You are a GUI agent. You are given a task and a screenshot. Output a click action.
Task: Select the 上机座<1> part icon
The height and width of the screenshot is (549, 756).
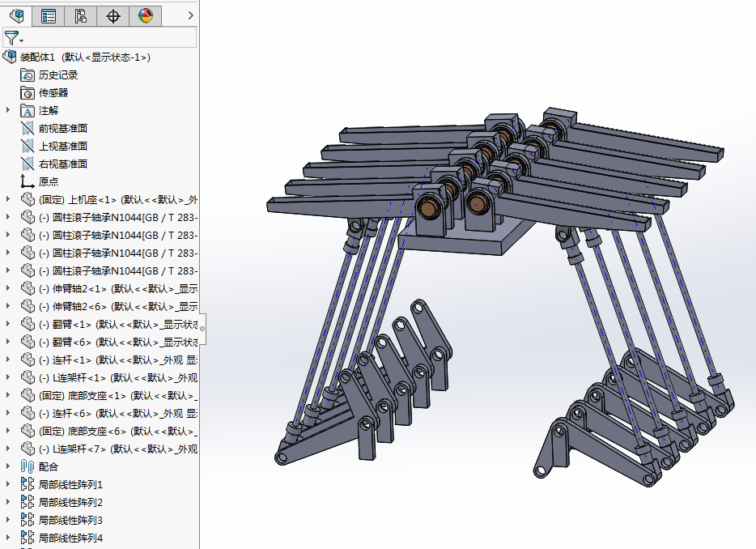pos(28,199)
